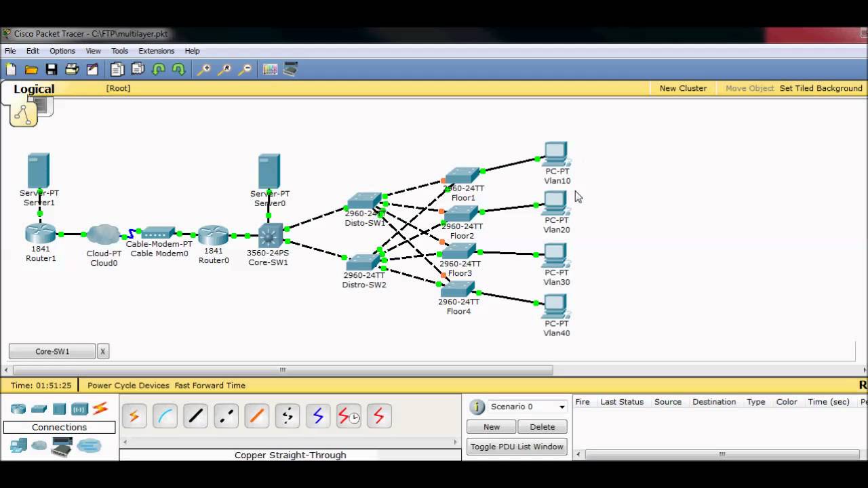Select Router0 1841 in the topology
The height and width of the screenshot is (488, 868).
pyautogui.click(x=213, y=235)
